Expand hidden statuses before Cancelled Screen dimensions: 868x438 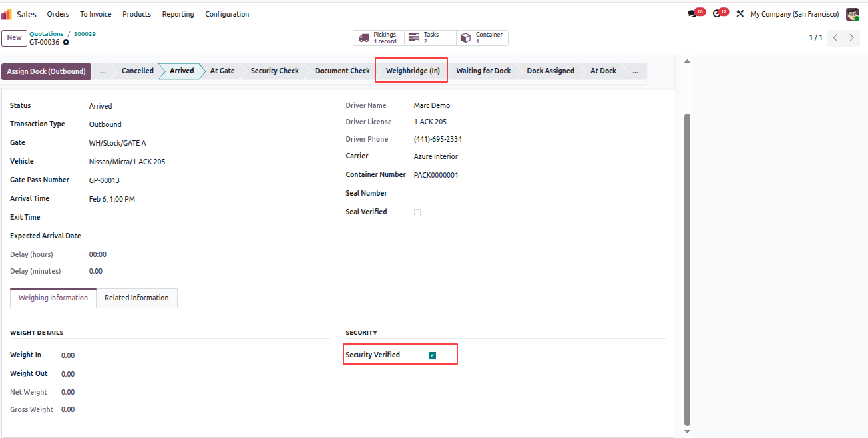pyautogui.click(x=103, y=71)
